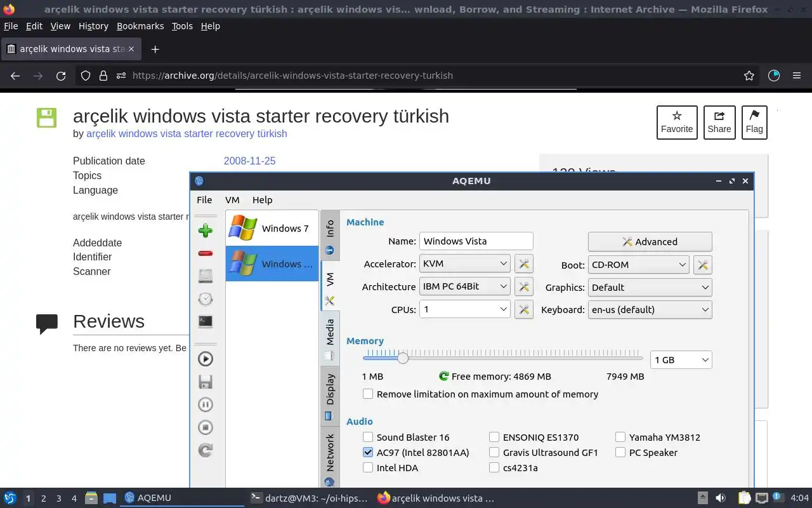Image resolution: width=812 pixels, height=508 pixels.
Task: Enable Gravis Ultrasound GF1 audio
Action: point(494,452)
